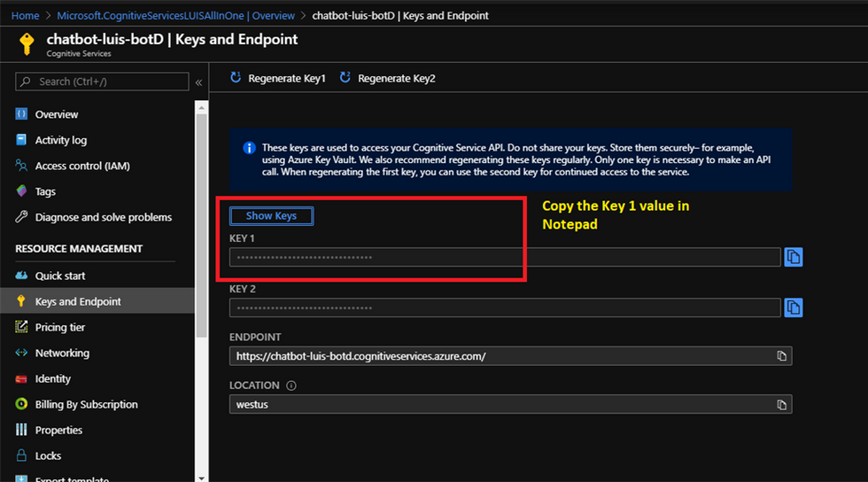Copy the LOCATION value with copy icon
Screen dimensions: 868x482
(x=781, y=405)
